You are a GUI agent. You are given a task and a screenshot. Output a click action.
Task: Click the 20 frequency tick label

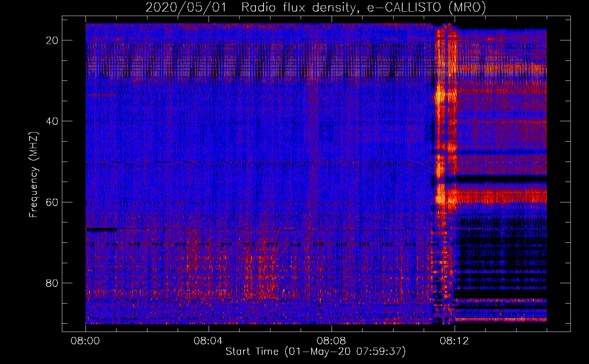[x=52, y=40]
